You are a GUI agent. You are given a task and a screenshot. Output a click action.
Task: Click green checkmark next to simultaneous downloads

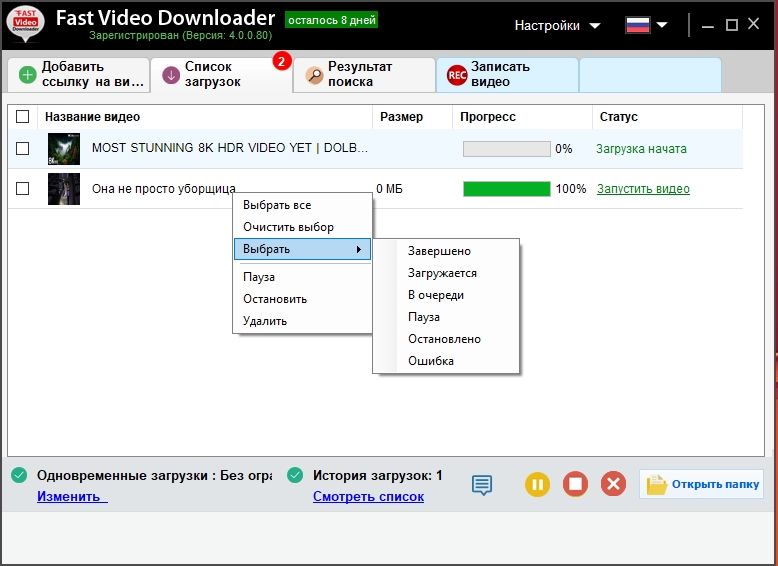click(x=19, y=475)
